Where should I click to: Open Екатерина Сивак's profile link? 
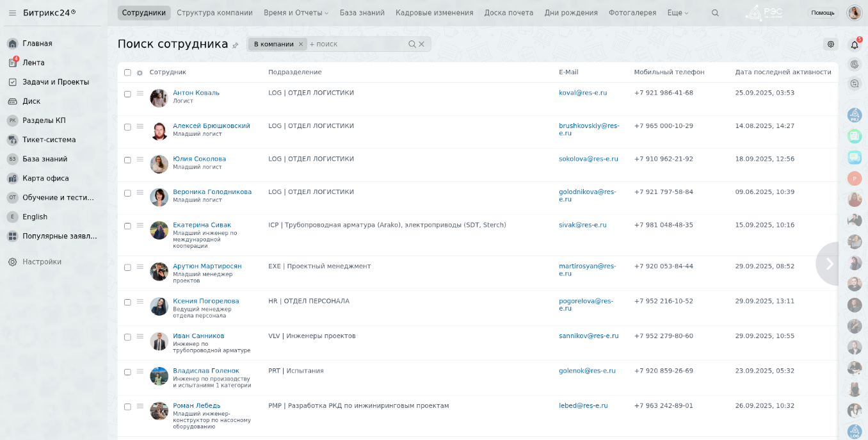(x=202, y=225)
